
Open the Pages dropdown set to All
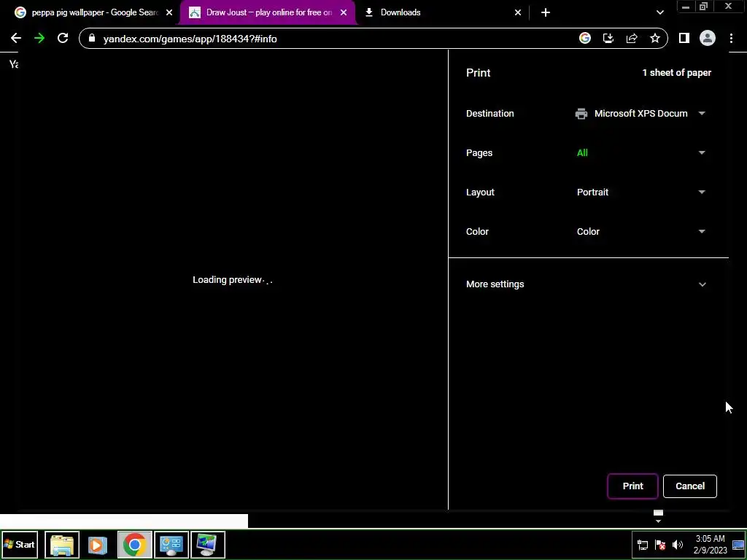(x=640, y=153)
